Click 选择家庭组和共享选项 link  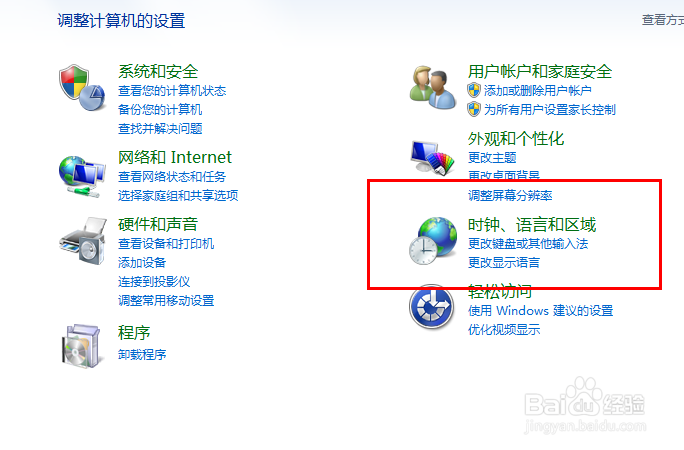point(178,195)
